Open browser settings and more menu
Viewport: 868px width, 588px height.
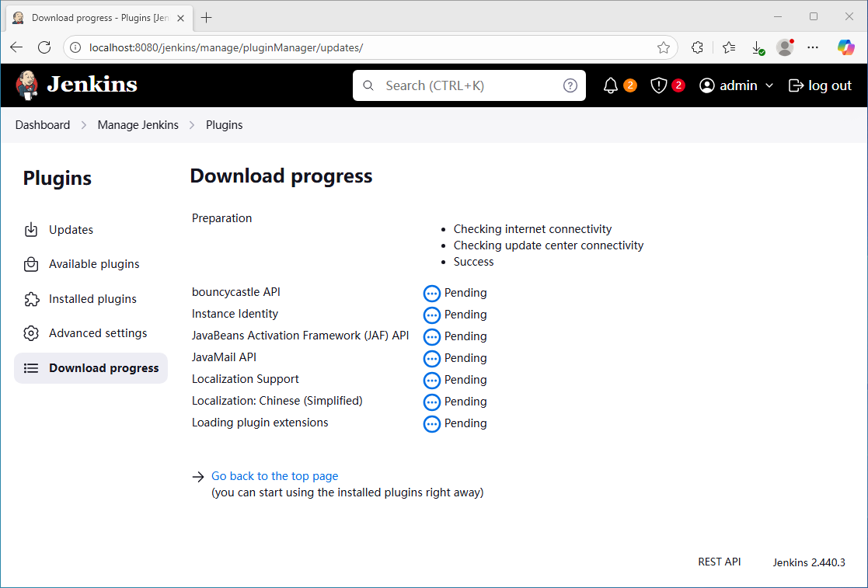coord(813,47)
